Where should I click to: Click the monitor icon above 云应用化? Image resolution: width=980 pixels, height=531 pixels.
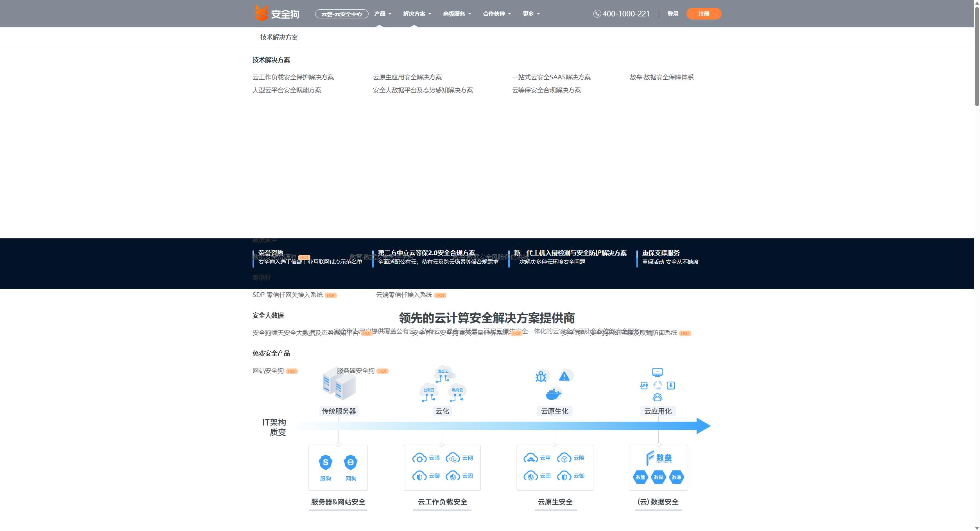coord(658,372)
